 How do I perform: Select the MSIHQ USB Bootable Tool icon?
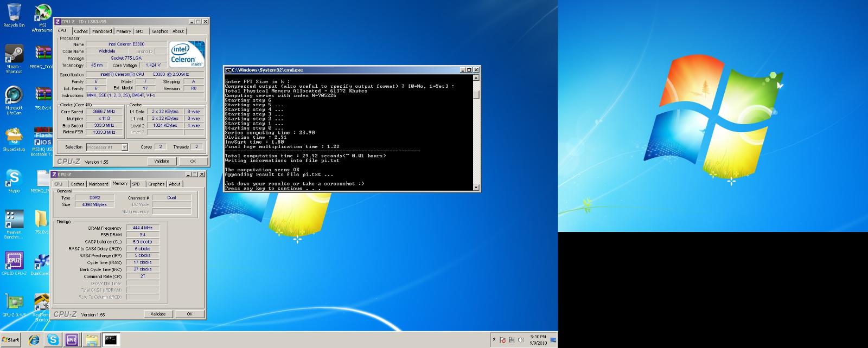[43, 141]
